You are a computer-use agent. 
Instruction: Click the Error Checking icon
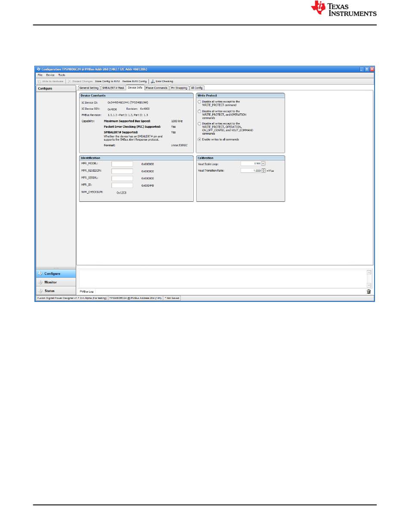pos(153,81)
